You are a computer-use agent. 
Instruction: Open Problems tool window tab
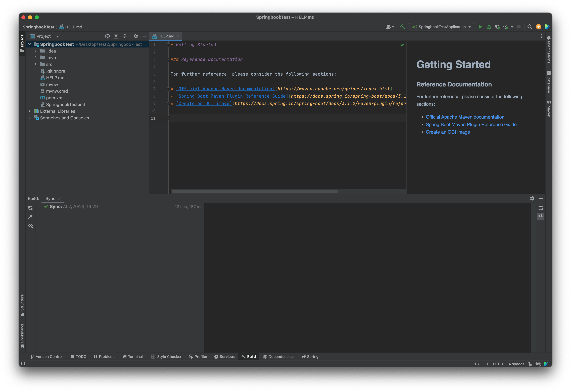(104, 356)
